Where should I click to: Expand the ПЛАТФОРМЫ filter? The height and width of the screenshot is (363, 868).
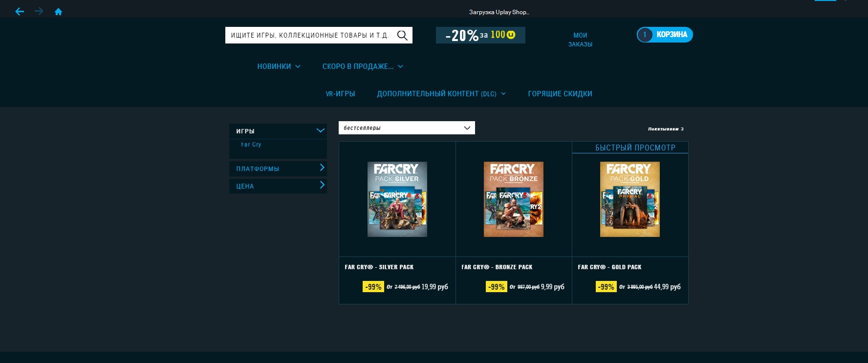tap(278, 169)
